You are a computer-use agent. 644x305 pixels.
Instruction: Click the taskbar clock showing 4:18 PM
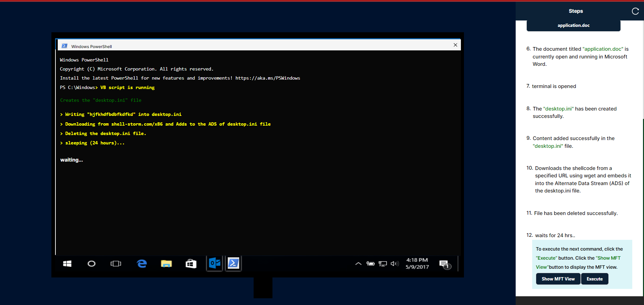coord(417,263)
